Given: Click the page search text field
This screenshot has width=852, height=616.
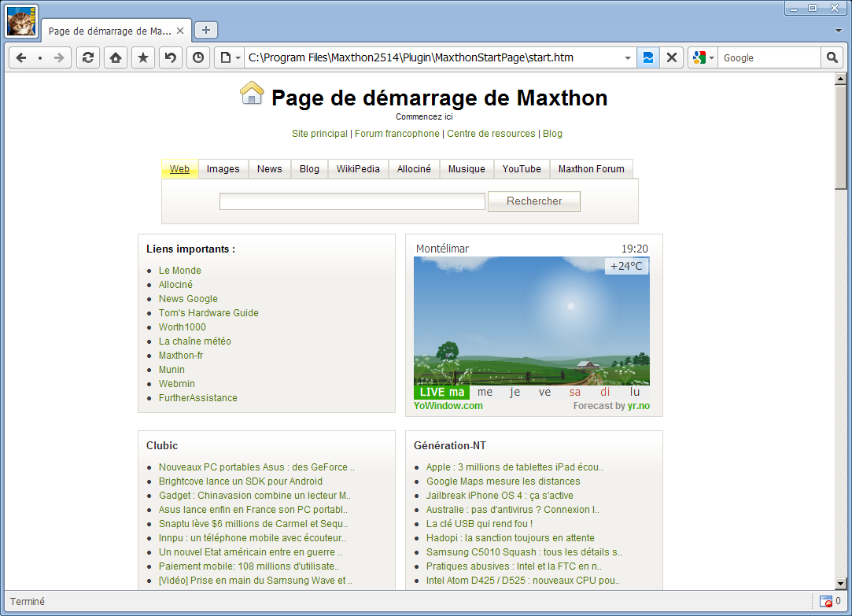Looking at the screenshot, I should tap(352, 201).
